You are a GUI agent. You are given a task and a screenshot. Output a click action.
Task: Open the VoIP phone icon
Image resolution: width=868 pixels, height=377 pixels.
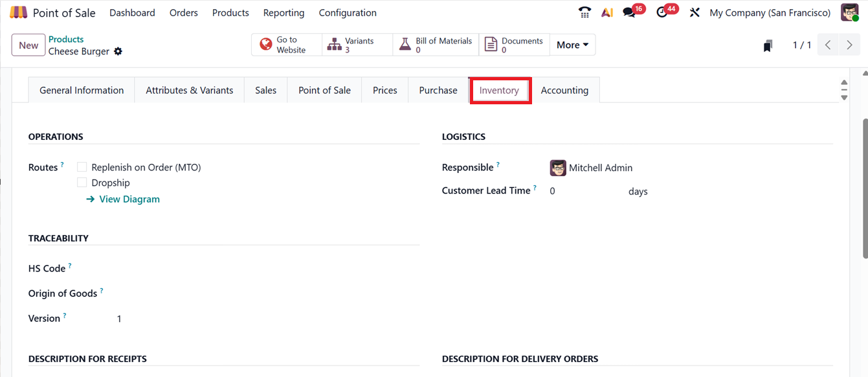(x=584, y=12)
